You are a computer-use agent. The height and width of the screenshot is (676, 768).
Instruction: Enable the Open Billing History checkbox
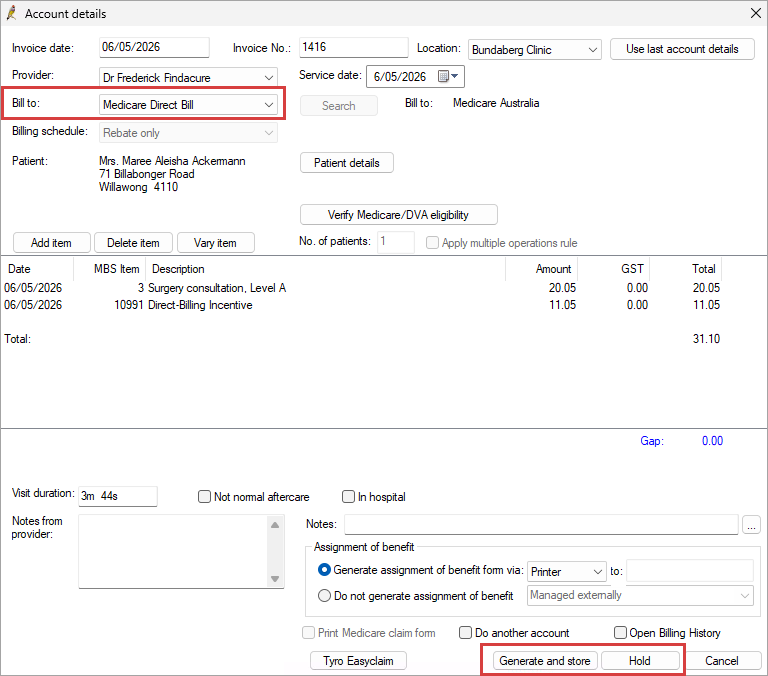point(620,633)
